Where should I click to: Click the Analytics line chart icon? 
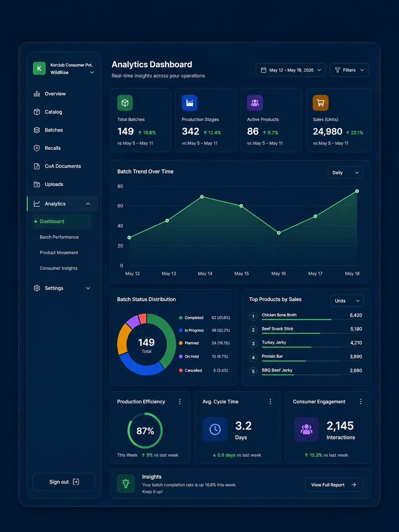37,204
